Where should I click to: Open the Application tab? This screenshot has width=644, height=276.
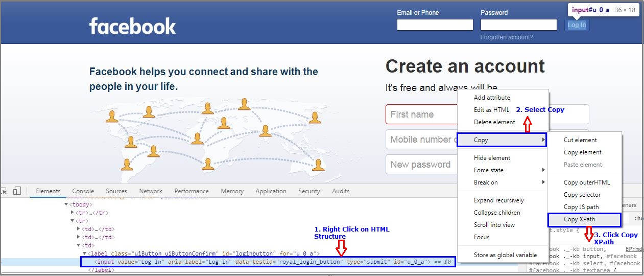coord(271,191)
